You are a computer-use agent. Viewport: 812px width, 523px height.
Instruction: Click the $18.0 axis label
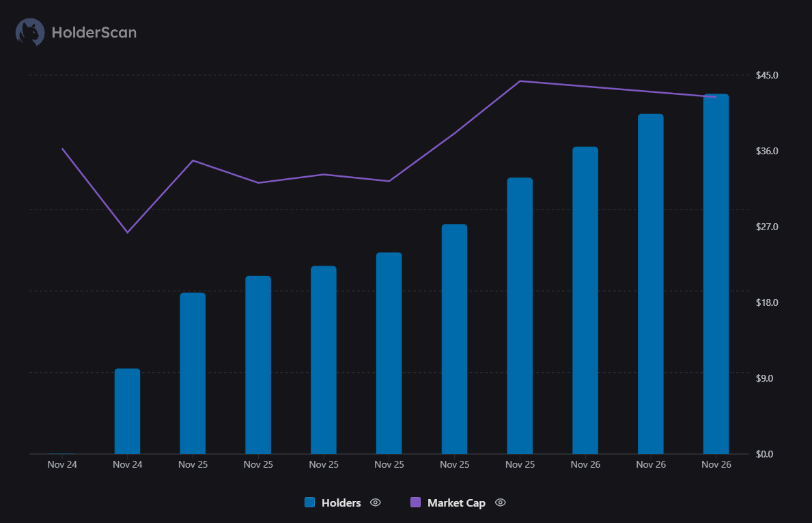pyautogui.click(x=768, y=302)
